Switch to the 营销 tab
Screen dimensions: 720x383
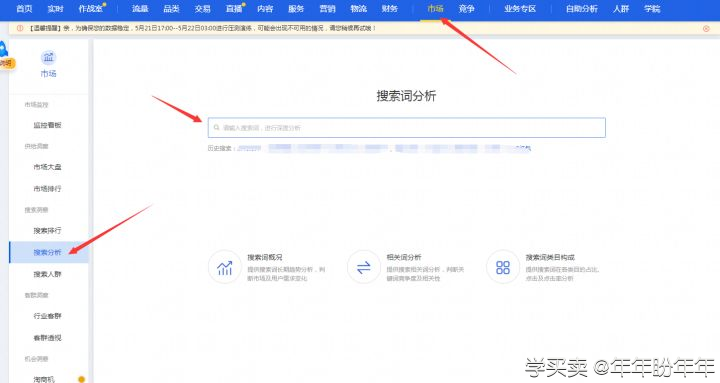point(327,9)
